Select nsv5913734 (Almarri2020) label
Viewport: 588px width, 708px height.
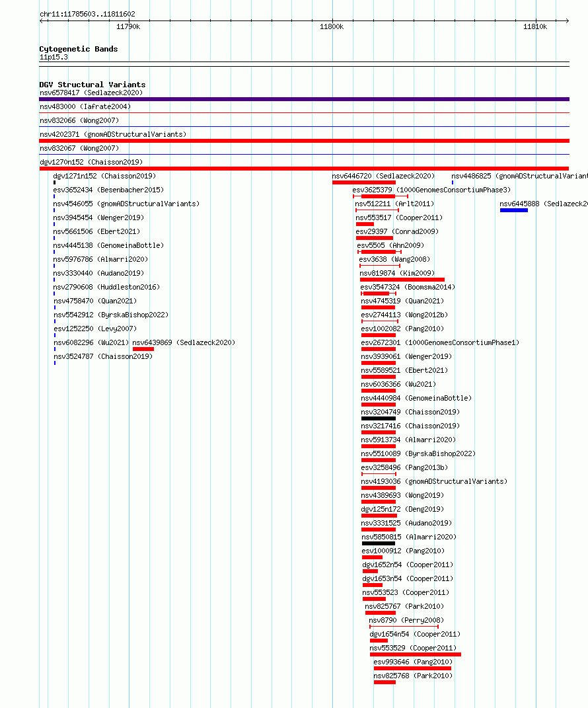point(408,440)
